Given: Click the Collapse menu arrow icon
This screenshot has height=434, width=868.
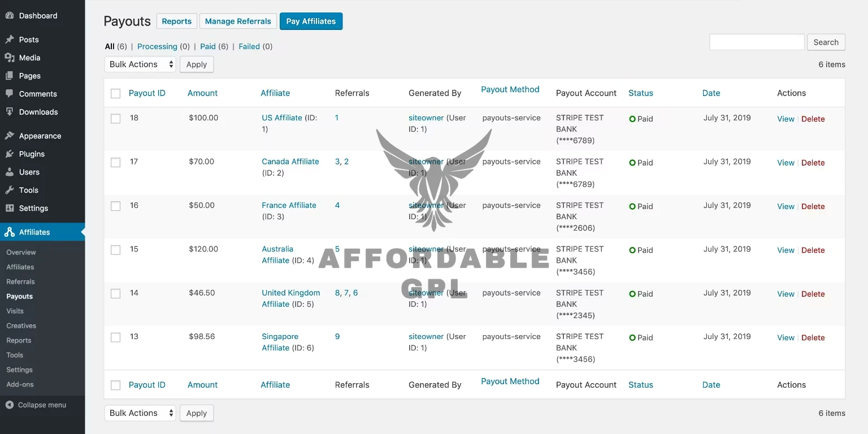Looking at the screenshot, I should 10,405.
